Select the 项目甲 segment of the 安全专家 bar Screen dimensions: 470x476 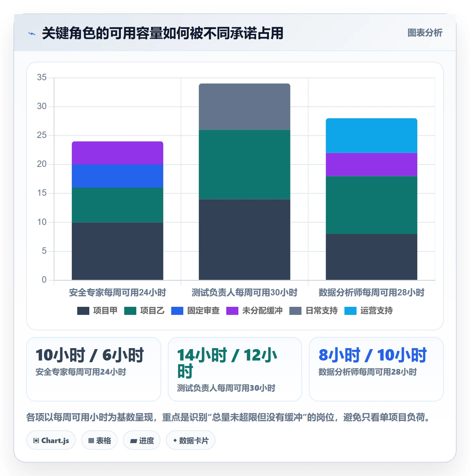pos(117,251)
